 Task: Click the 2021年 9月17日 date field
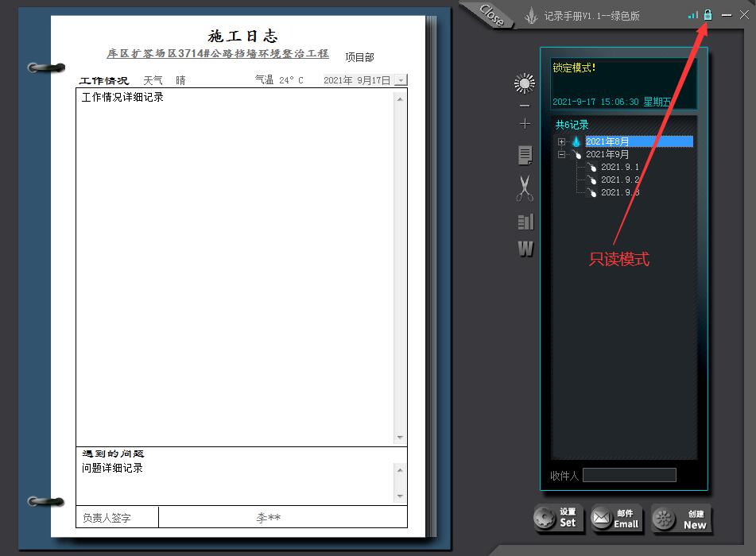click(357, 80)
